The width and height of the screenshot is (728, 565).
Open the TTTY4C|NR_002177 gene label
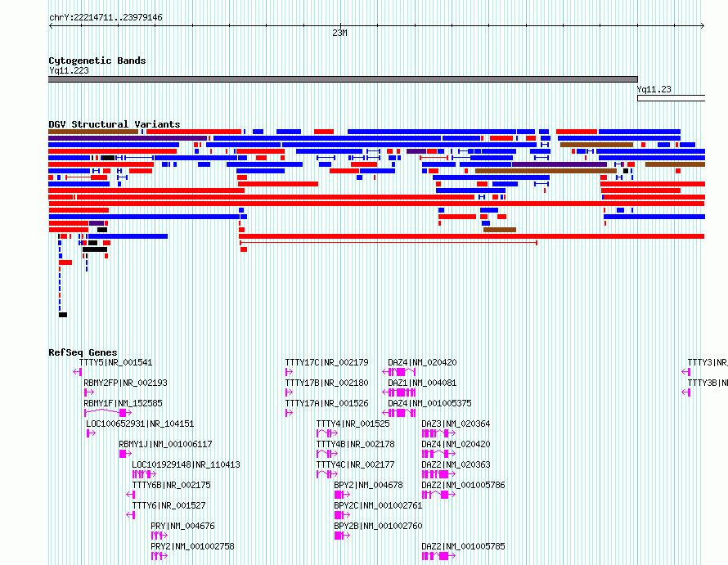tap(355, 464)
